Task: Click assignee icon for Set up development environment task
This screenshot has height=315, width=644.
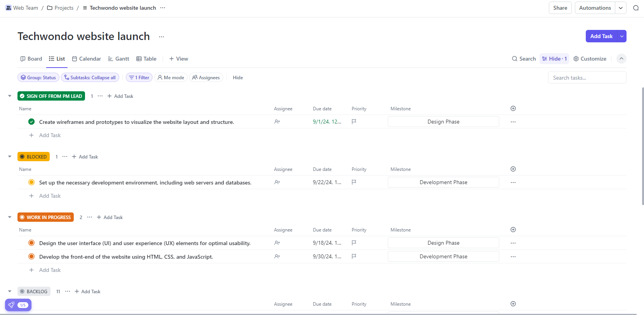Action: [x=277, y=182]
